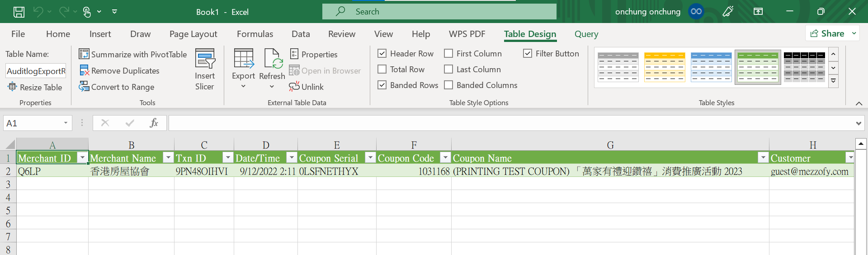Click the search magnifier icon
The height and width of the screenshot is (255, 868).
pos(340,11)
